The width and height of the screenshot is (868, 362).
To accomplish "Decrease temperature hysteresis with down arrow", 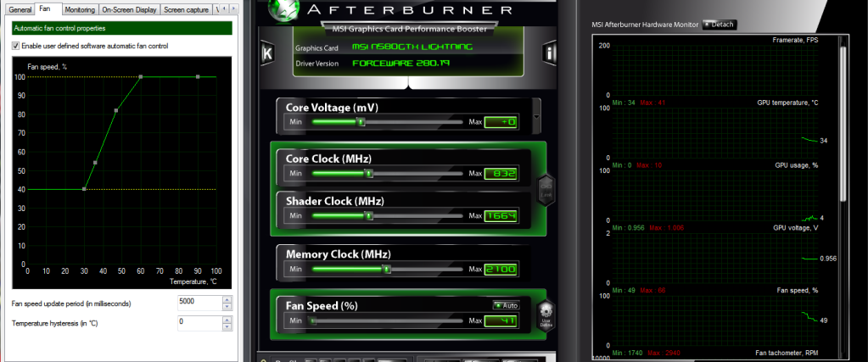I will (x=227, y=326).
